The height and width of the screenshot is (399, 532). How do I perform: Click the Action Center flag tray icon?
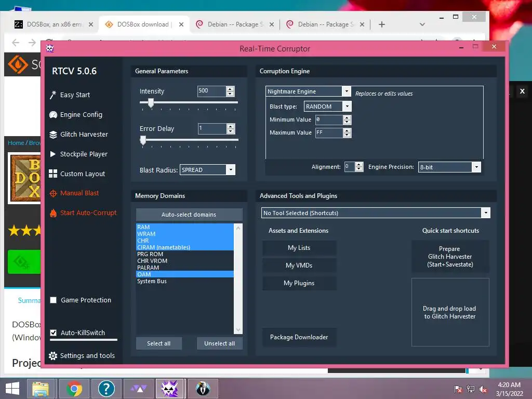pos(458,389)
